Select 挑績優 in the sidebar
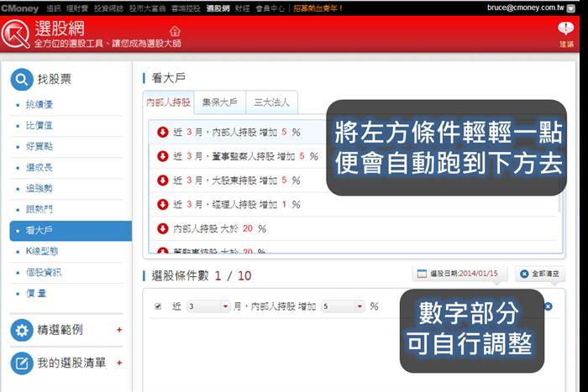The width and height of the screenshot is (588, 392). pos(39,105)
